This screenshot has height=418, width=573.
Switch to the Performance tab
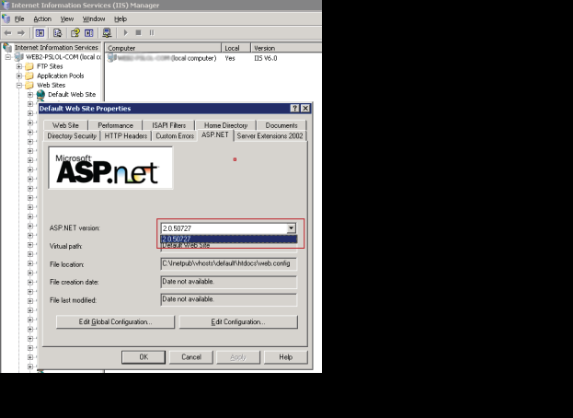[115, 125]
